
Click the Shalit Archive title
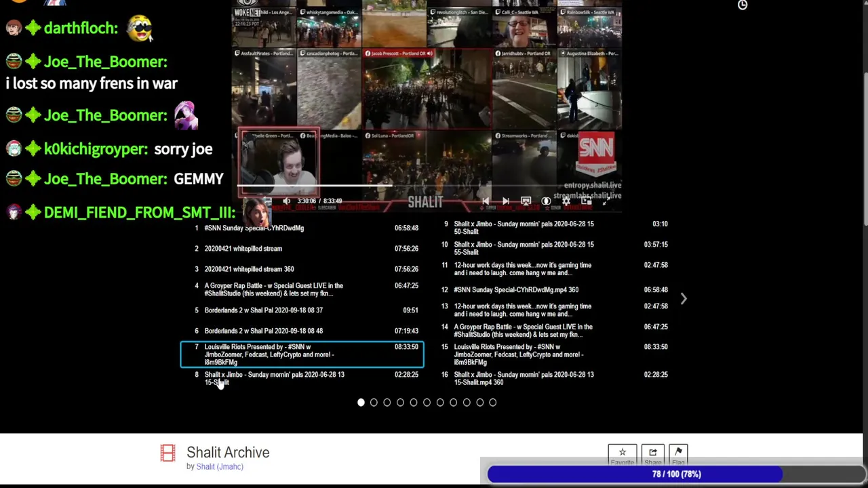click(228, 452)
